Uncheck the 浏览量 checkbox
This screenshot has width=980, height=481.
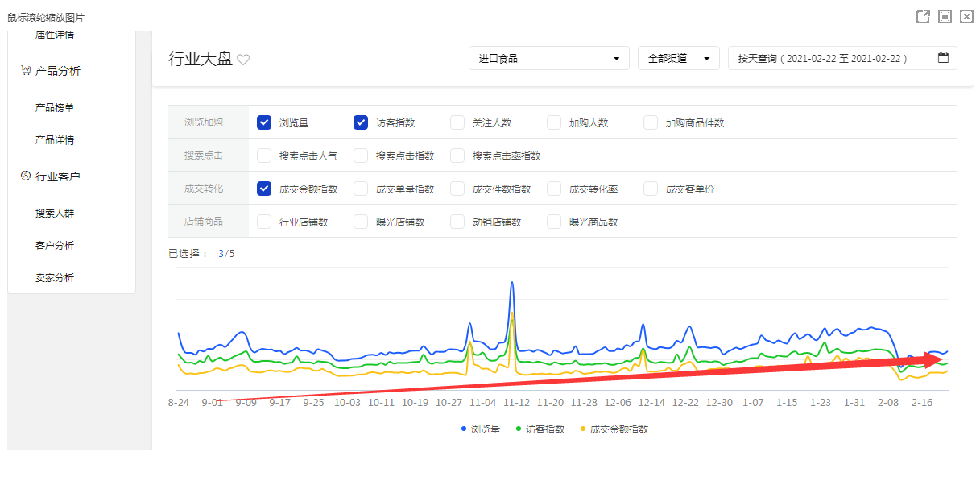(x=264, y=122)
